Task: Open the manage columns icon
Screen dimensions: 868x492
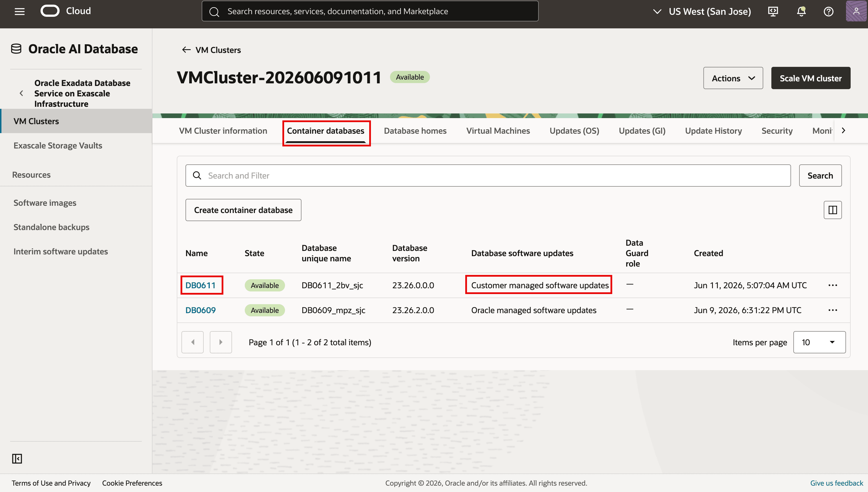Action: [x=832, y=210]
